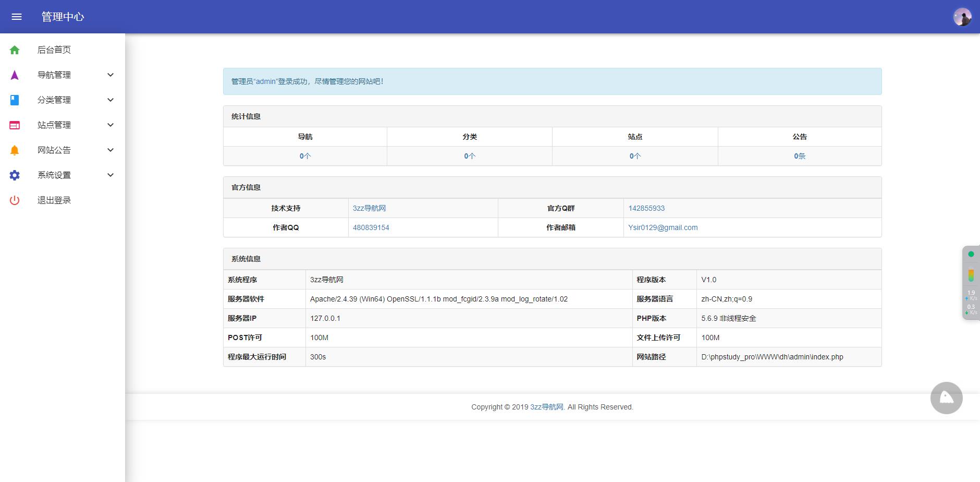Click the 文件上传许可 value 100M
The width and height of the screenshot is (980, 482).
[x=710, y=338]
